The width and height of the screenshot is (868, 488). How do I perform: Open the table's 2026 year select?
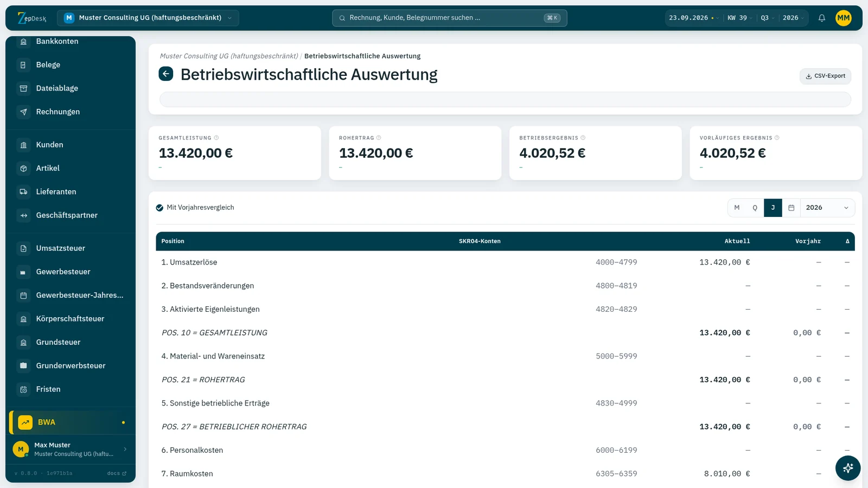point(827,208)
